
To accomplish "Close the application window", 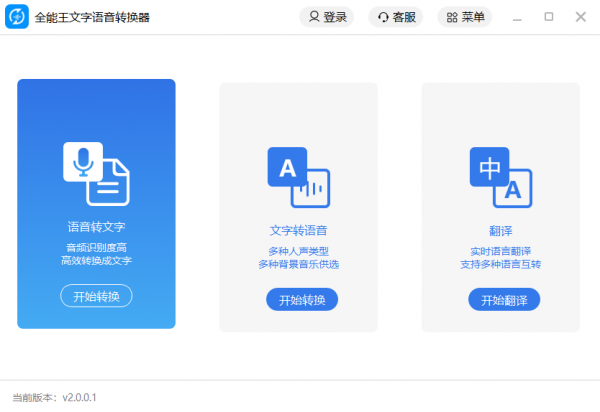I will pyautogui.click(x=580, y=16).
